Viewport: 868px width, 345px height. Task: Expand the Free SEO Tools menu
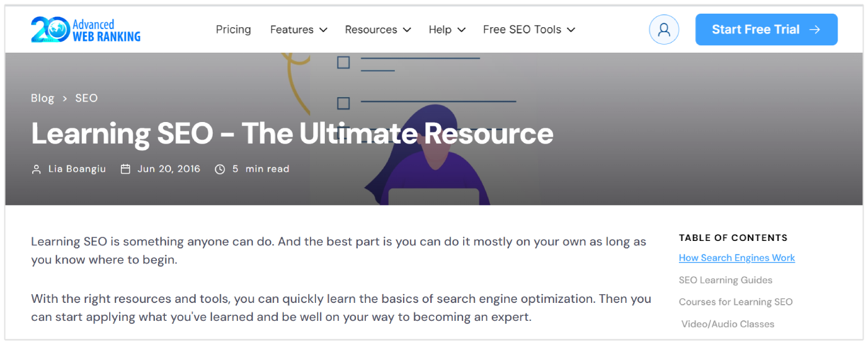pos(529,30)
